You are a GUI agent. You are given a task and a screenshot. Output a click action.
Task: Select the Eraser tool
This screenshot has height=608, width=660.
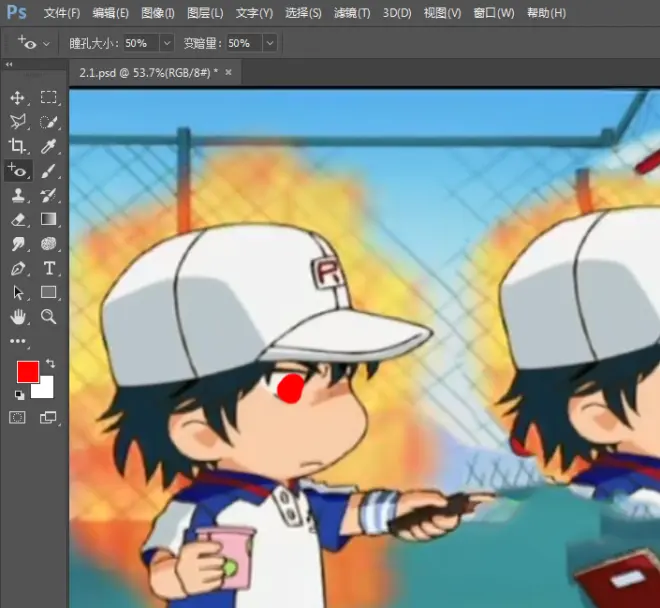click(x=18, y=220)
